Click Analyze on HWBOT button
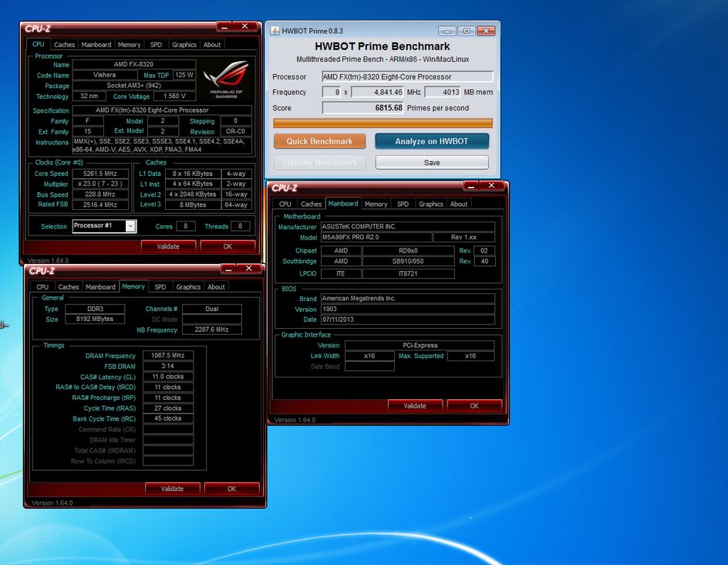728x565 pixels. (432, 141)
